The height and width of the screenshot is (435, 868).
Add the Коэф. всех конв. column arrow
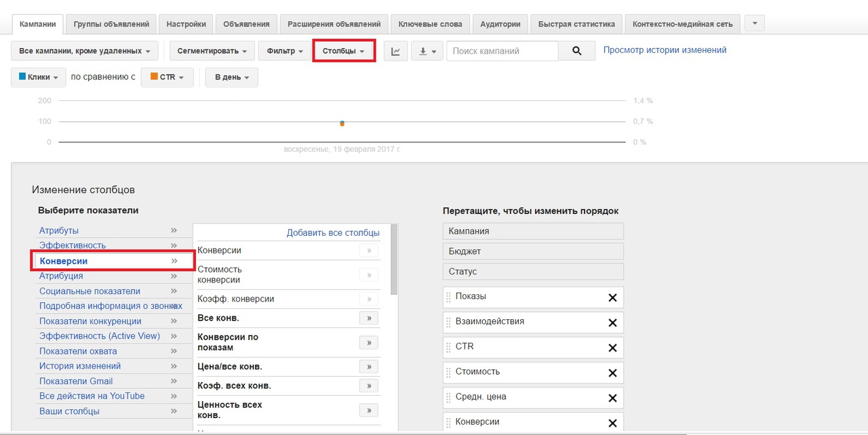click(369, 386)
